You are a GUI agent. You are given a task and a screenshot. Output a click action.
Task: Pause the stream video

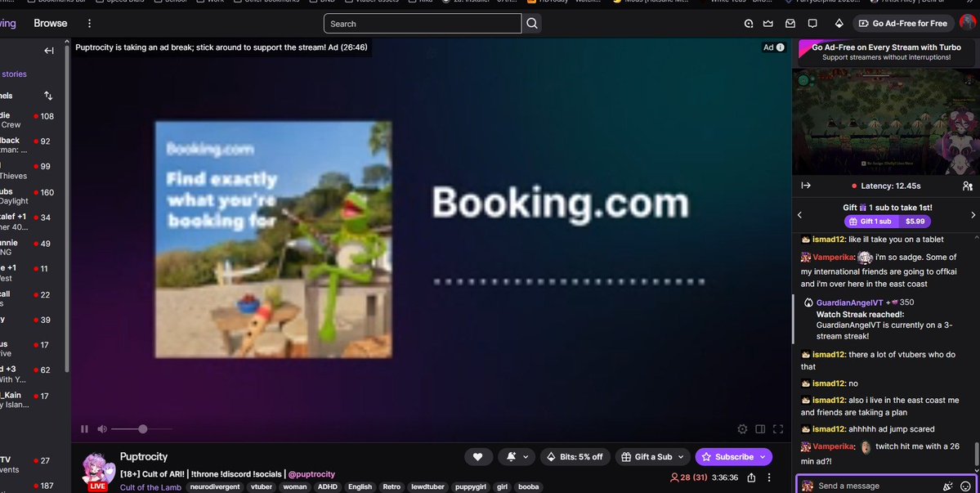(x=84, y=428)
